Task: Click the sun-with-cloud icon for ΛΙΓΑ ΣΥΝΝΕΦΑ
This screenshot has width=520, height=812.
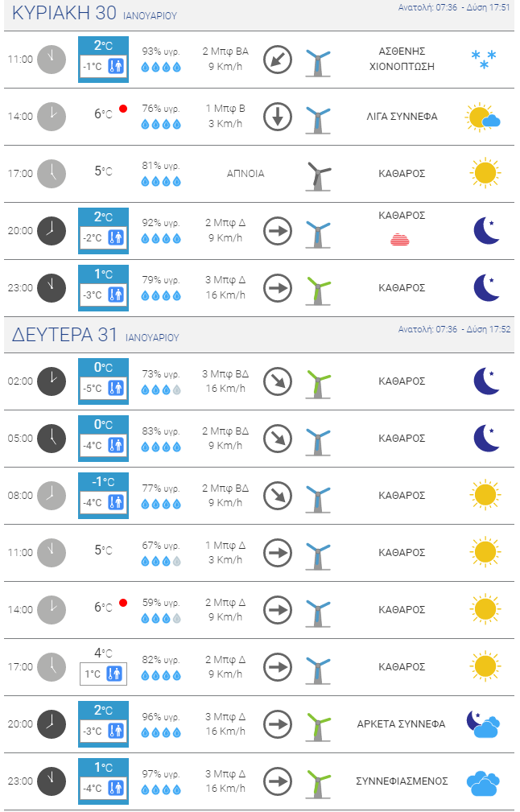Action: click(483, 117)
